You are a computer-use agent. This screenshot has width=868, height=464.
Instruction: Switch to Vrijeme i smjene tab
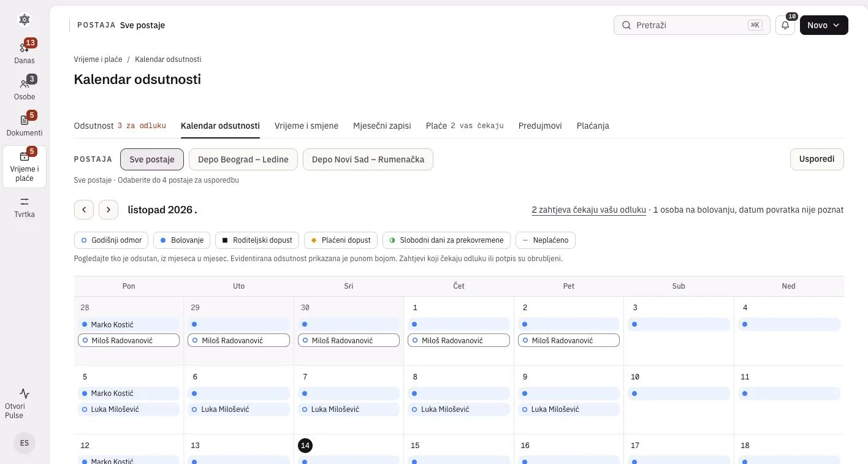(x=306, y=126)
